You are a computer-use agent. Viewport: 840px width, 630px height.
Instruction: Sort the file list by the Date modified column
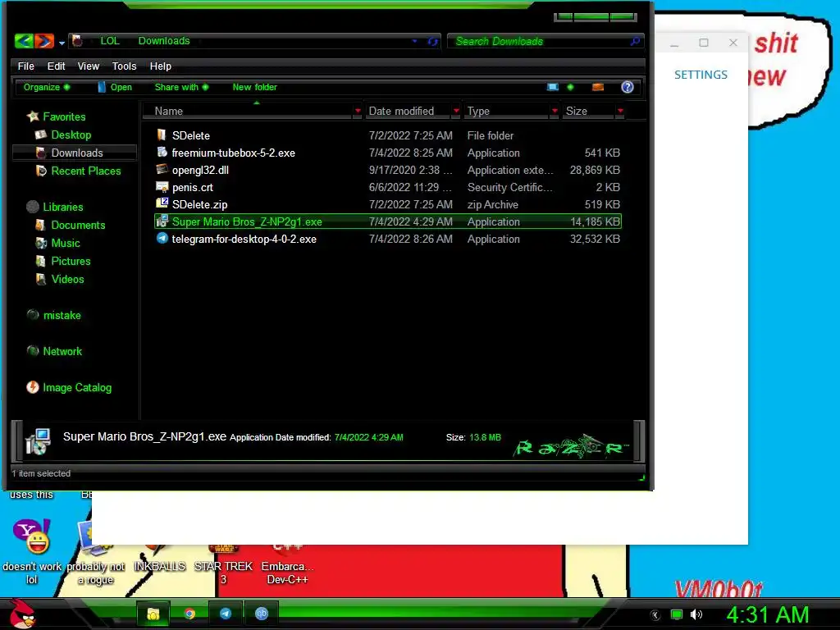(x=401, y=111)
